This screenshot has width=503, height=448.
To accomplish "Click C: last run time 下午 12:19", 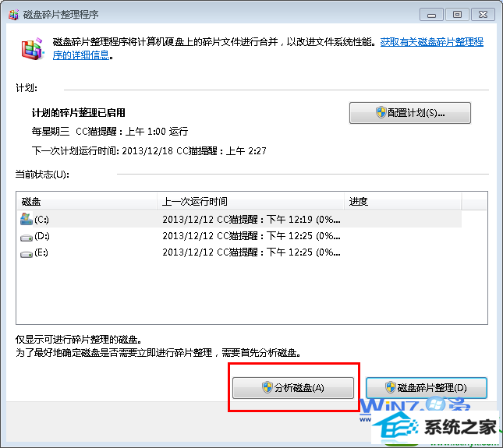I will click(251, 220).
